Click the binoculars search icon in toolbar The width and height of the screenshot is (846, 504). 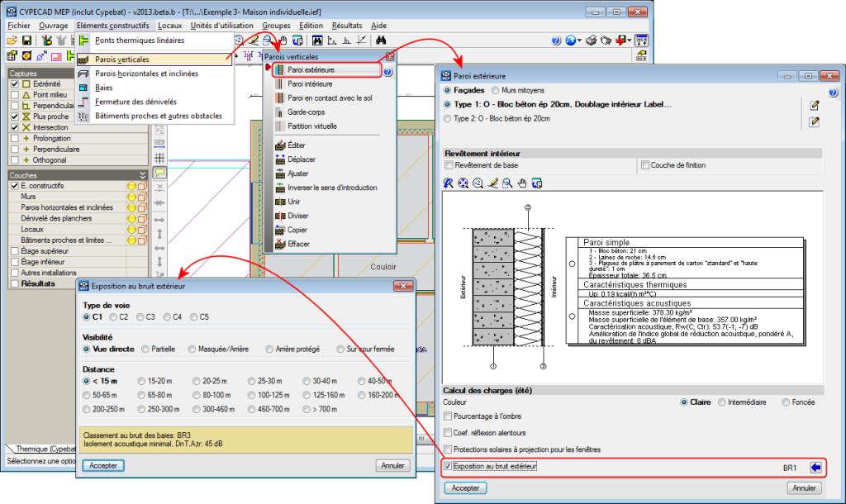[381, 40]
